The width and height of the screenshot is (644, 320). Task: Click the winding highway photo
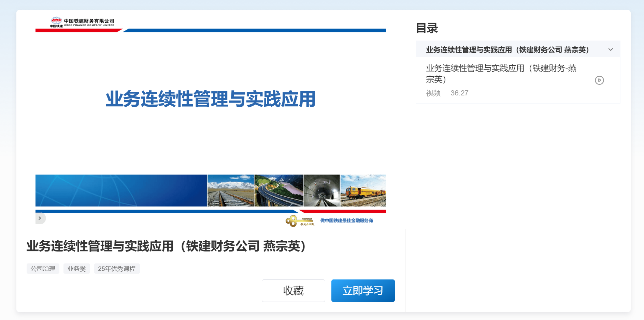coord(279,191)
